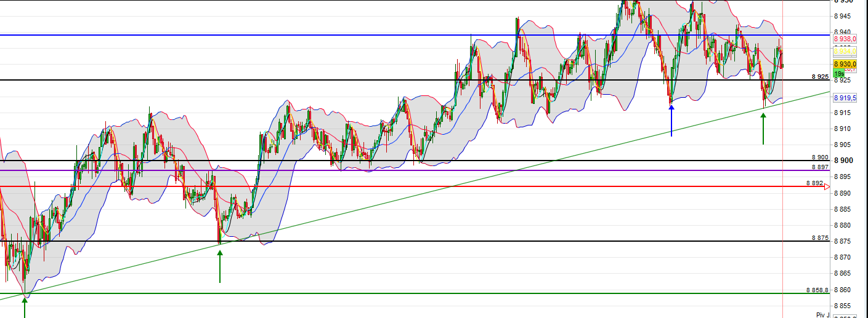Click the 8 858,8 label on the green line
The height and width of the screenshot is (318, 868).
817,290
